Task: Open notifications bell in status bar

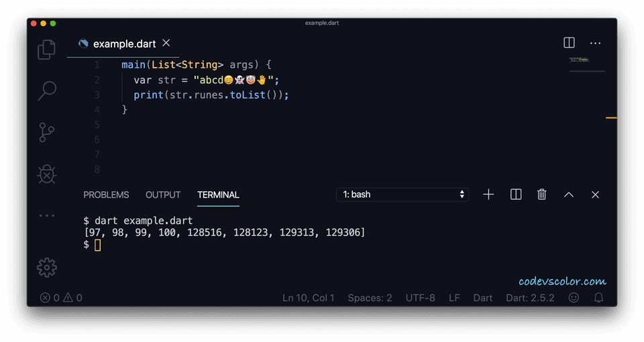Action: 598,298
